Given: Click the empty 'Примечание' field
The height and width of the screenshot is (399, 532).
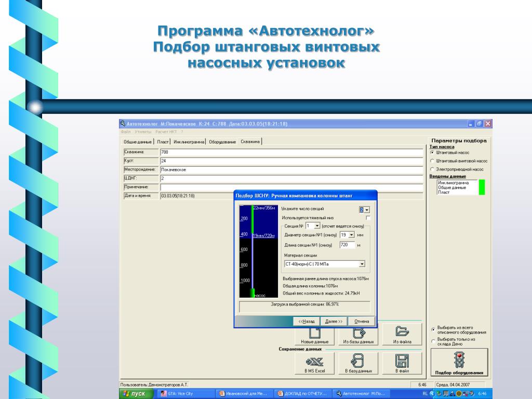Looking at the screenshot, I should click(x=291, y=187).
